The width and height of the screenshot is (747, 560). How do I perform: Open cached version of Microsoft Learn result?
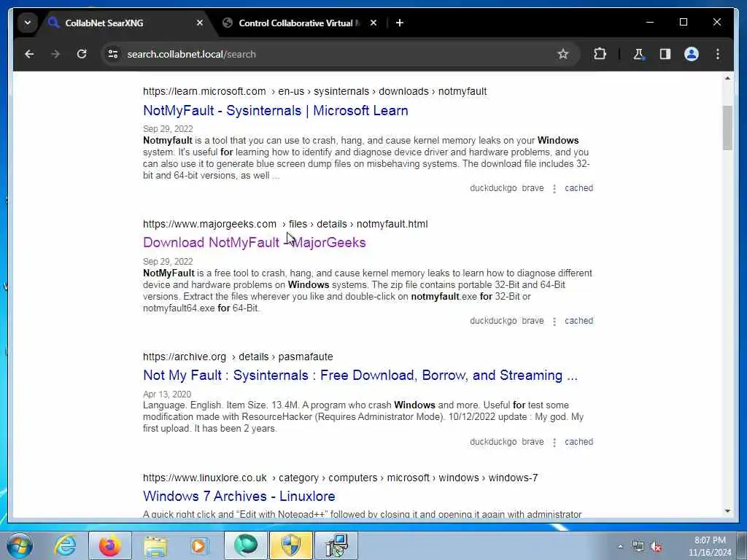click(x=578, y=188)
